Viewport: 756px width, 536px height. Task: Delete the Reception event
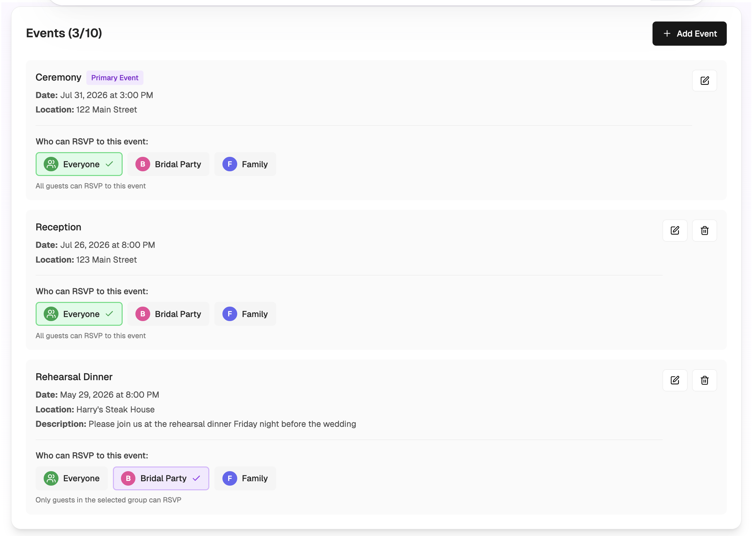point(704,230)
